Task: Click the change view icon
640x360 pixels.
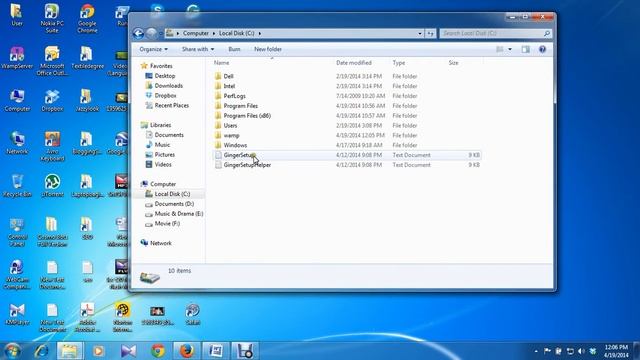Action: 500,49
